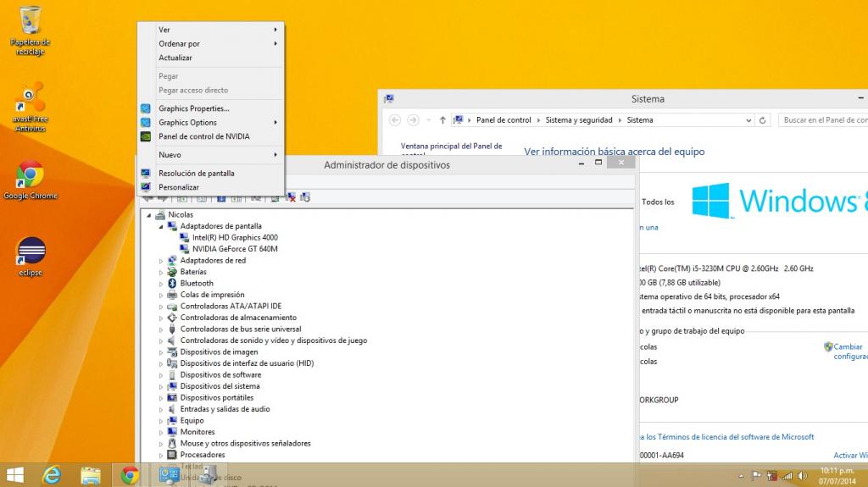Open the Personalizar menu entry
This screenshot has height=487, width=868.
[x=179, y=187]
